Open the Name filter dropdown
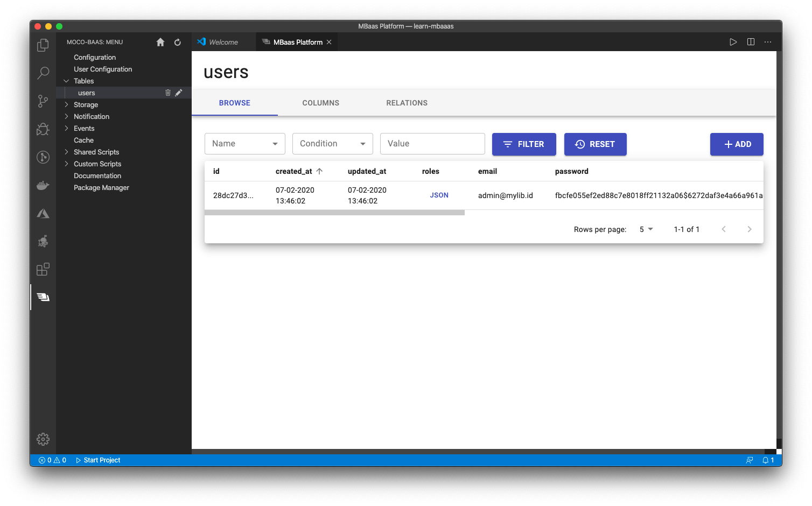The width and height of the screenshot is (812, 506). pos(245,144)
